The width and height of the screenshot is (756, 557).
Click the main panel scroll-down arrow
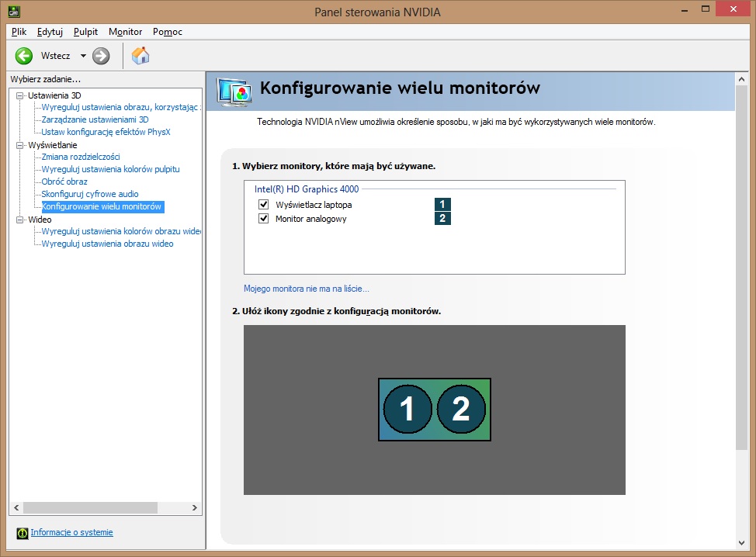tap(741, 543)
